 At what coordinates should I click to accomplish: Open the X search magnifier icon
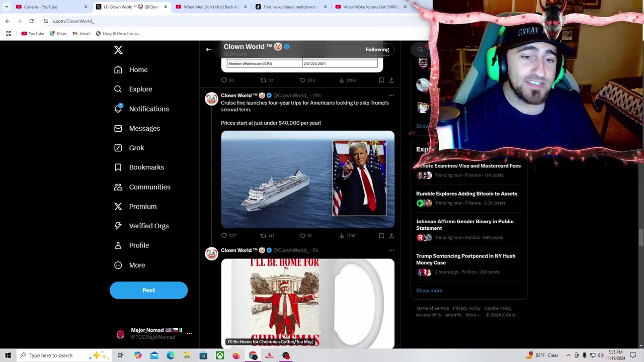pos(420,49)
